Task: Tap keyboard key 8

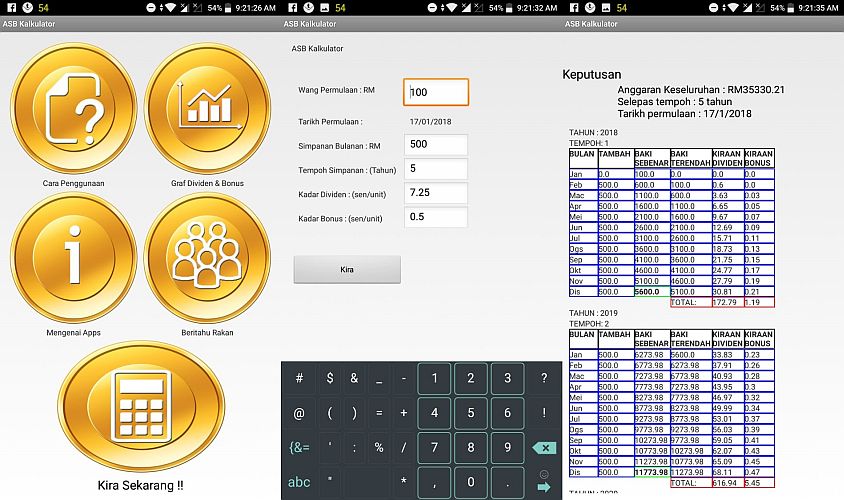Action: [x=470, y=447]
